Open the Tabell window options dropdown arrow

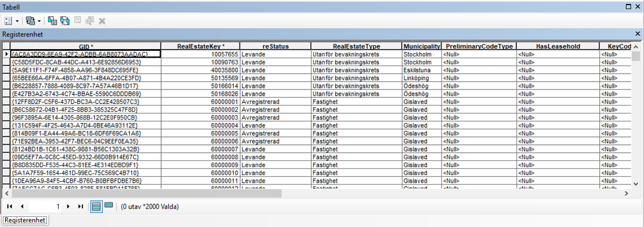[x=627, y=6]
